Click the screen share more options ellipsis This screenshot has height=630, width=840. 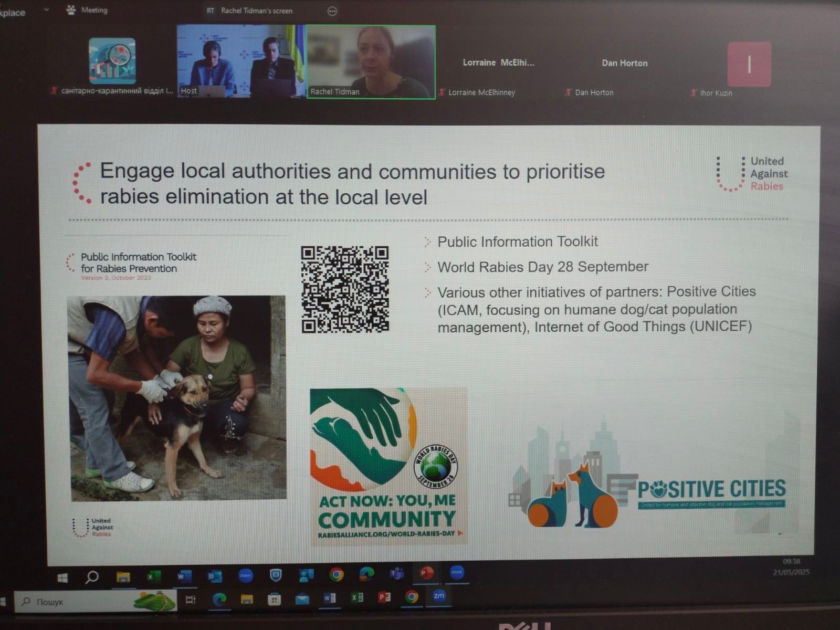tap(332, 11)
